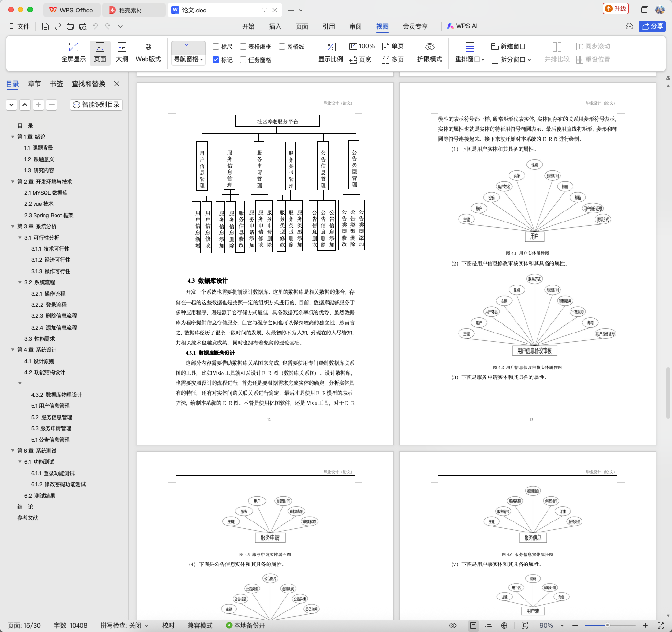Open the cloud sync status icon
Image resolution: width=672 pixels, height=632 pixels.
(629, 26)
